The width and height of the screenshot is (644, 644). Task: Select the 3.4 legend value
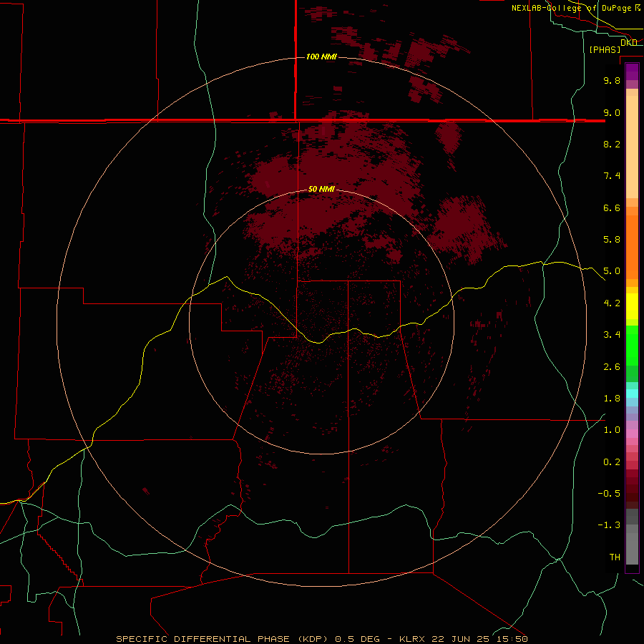(x=612, y=335)
